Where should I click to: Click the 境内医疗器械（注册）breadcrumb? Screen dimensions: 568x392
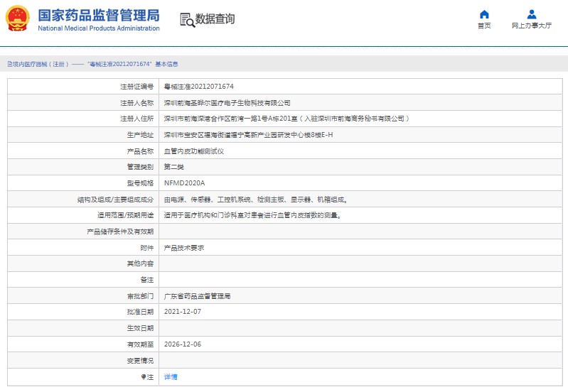point(41,64)
